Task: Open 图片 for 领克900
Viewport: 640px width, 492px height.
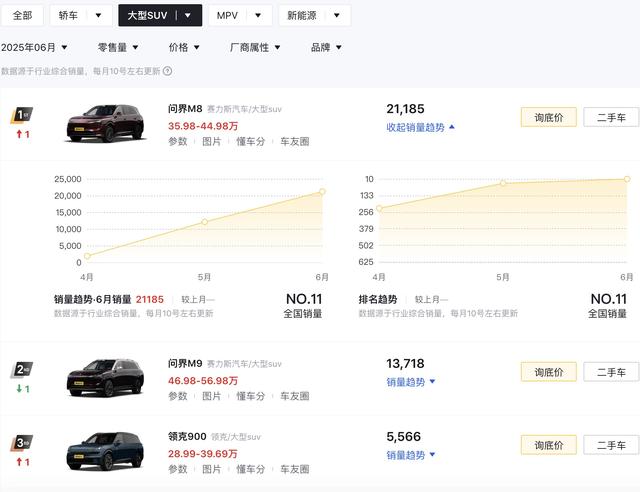Action: point(211,469)
